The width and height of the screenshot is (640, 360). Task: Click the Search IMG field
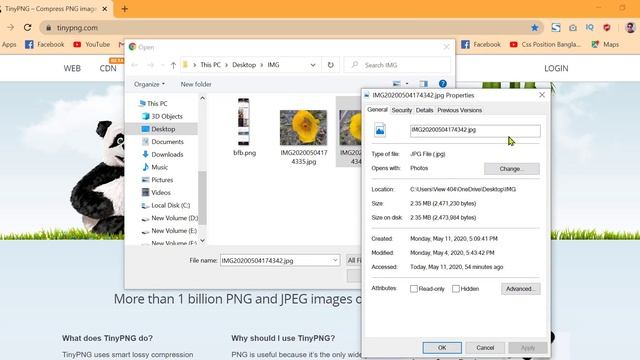tap(398, 65)
